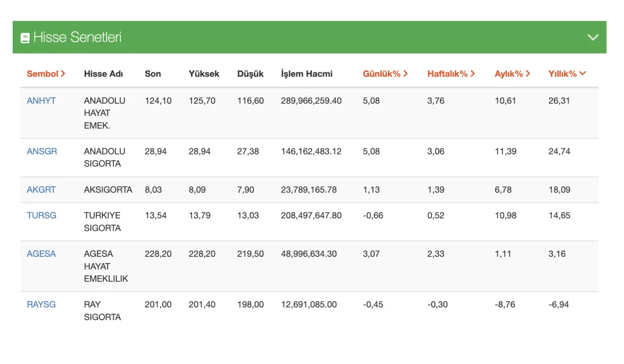624x364 pixels.
Task: Sort by Günlük% column header
Action: (x=385, y=74)
